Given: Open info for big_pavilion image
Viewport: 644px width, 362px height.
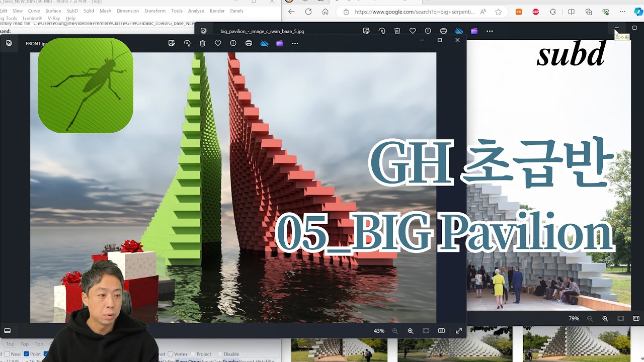Looking at the screenshot, I should pyautogui.click(x=428, y=31).
